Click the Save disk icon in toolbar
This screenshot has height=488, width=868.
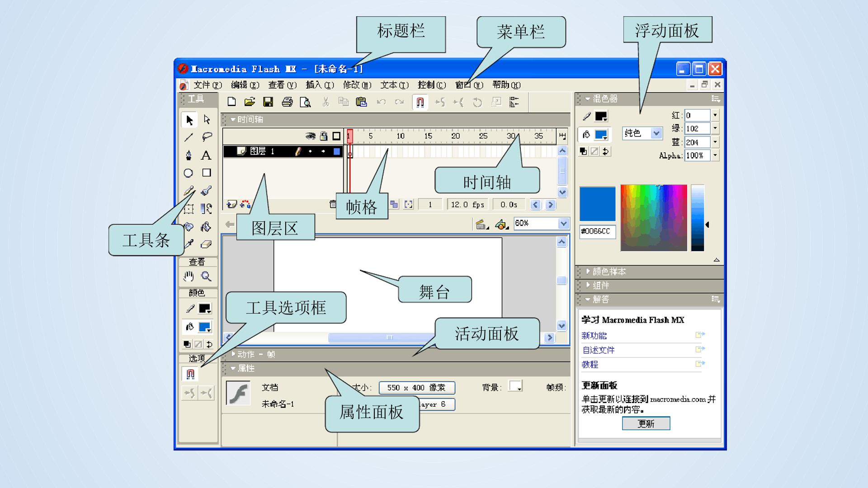coord(268,102)
